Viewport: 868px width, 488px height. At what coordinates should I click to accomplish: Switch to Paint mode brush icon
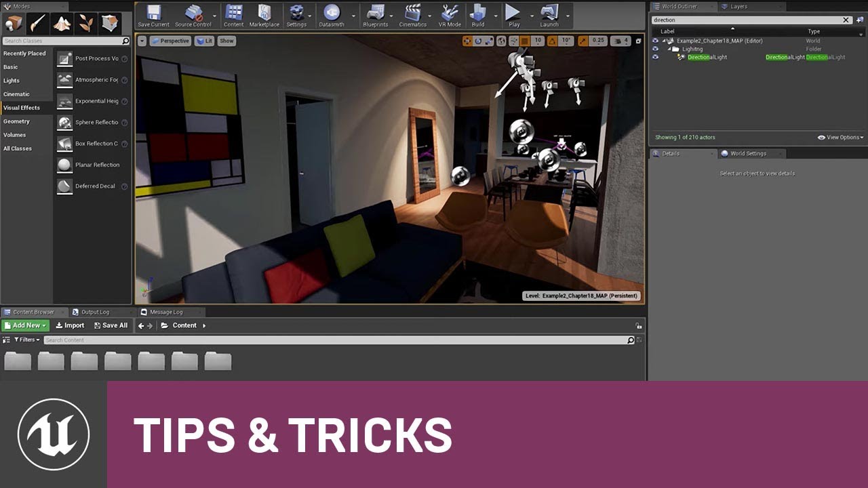[38, 24]
